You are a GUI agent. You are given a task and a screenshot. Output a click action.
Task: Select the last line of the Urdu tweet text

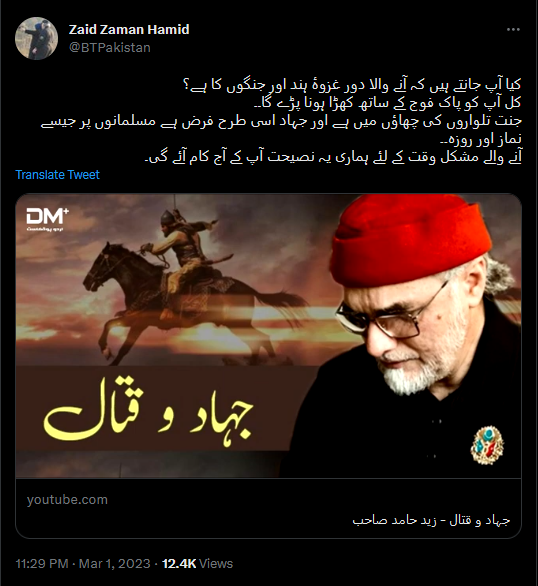pos(333,157)
